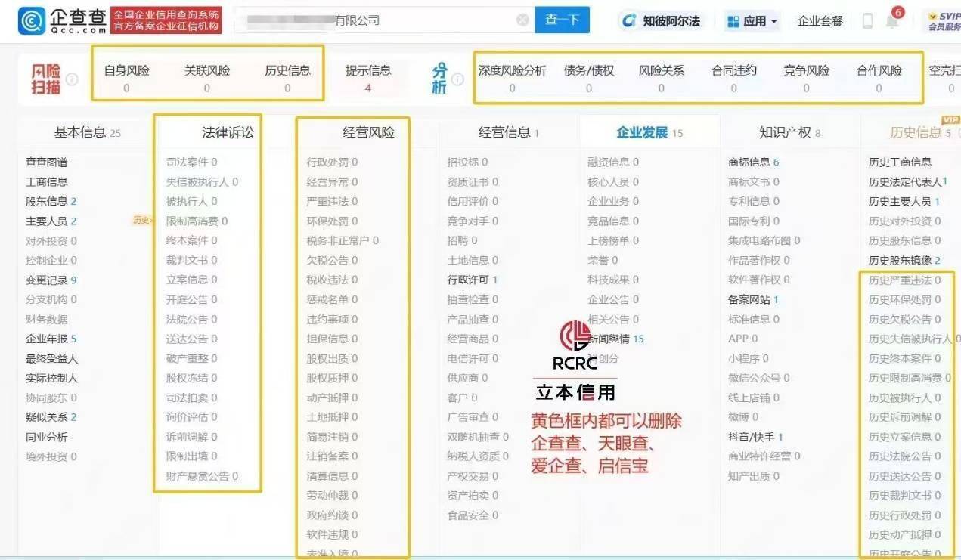Click info icon beside 风险扫描
Viewport: 961px width, 560px height.
point(72,79)
